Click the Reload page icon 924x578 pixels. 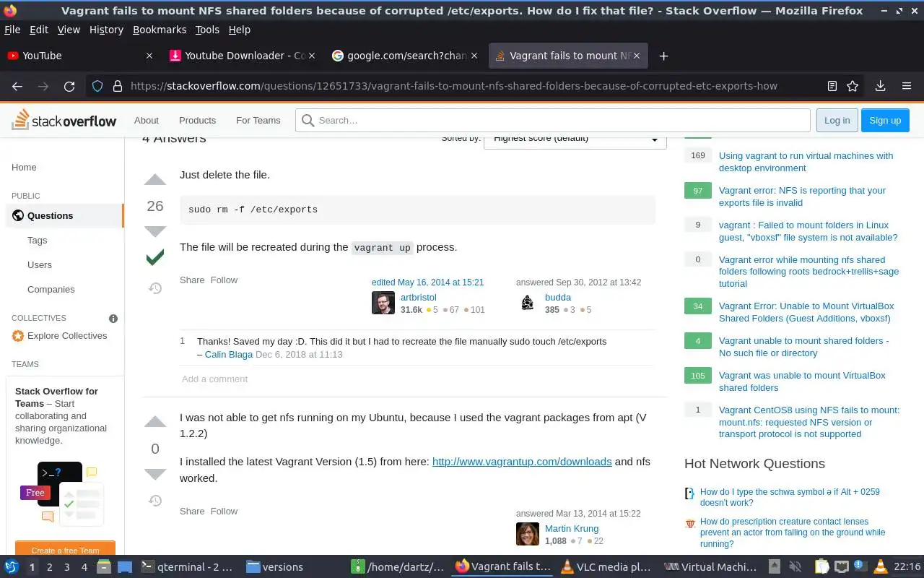[x=69, y=86]
